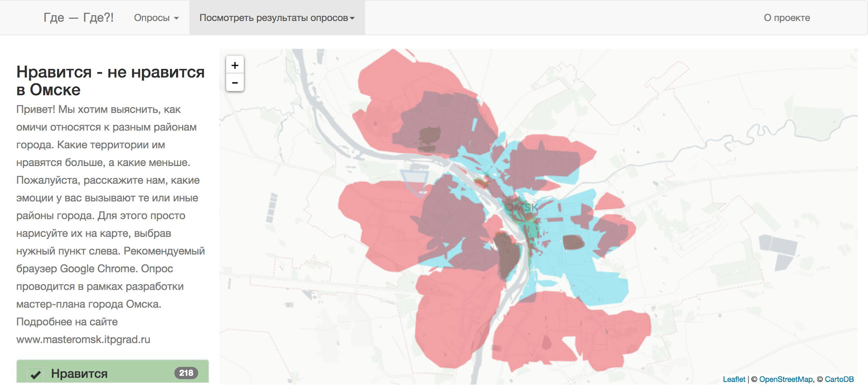Click small dark spot in southern red region
The image size is (868, 392).
click(x=546, y=342)
